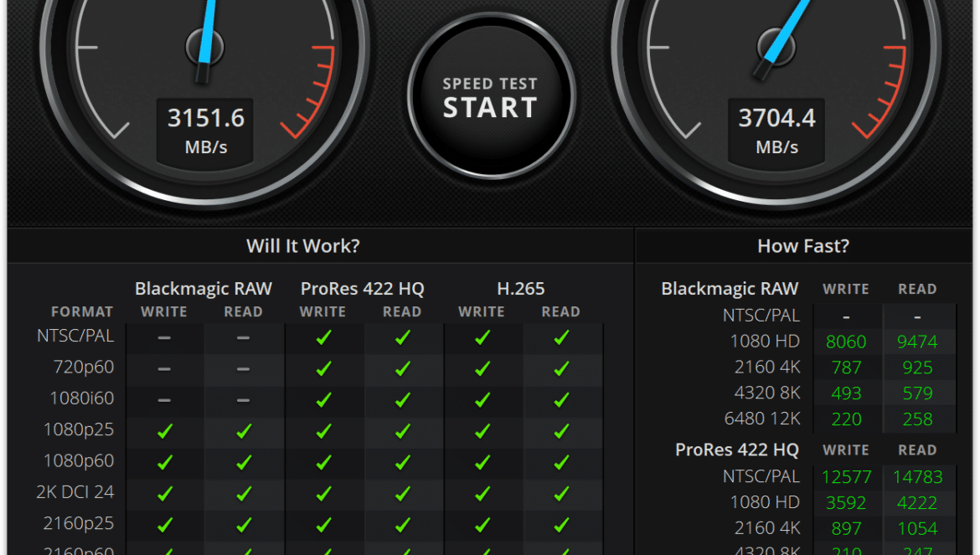Click the 3592 write value
The height and width of the screenshot is (555, 980).
[x=846, y=502]
